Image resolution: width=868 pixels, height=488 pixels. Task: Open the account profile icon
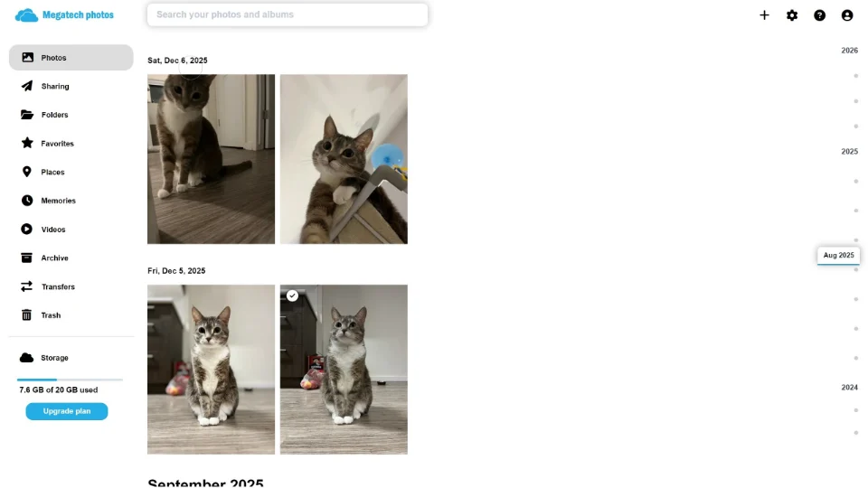click(x=847, y=15)
